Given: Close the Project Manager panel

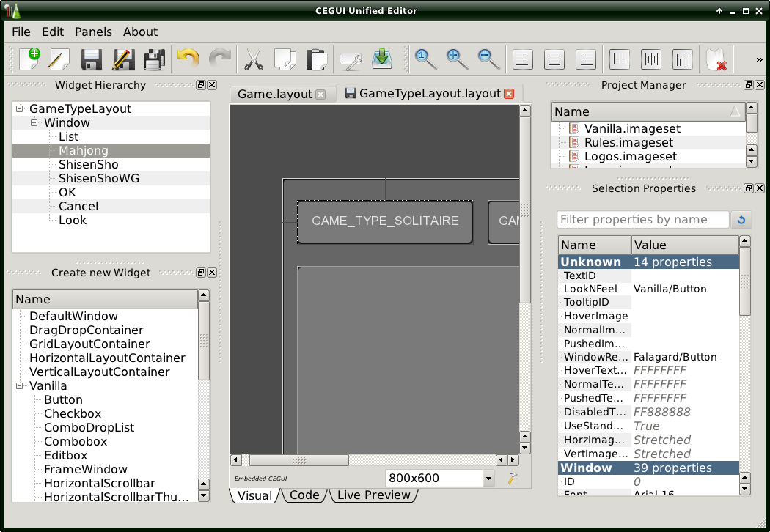Looking at the screenshot, I should (760, 85).
